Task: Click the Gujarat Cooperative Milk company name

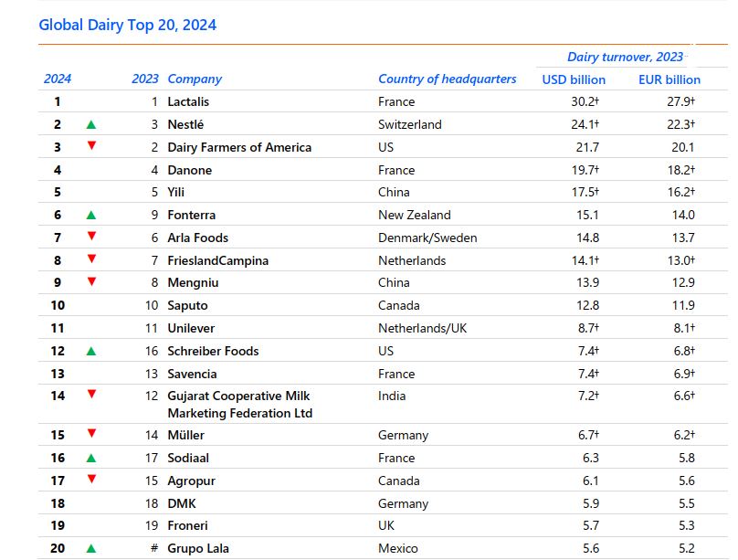Action: 239,396
